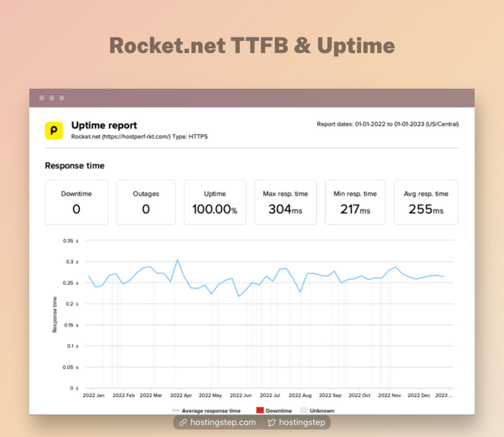Click the 0.2 s axis label
This screenshot has height=437, width=504.
tap(72, 304)
